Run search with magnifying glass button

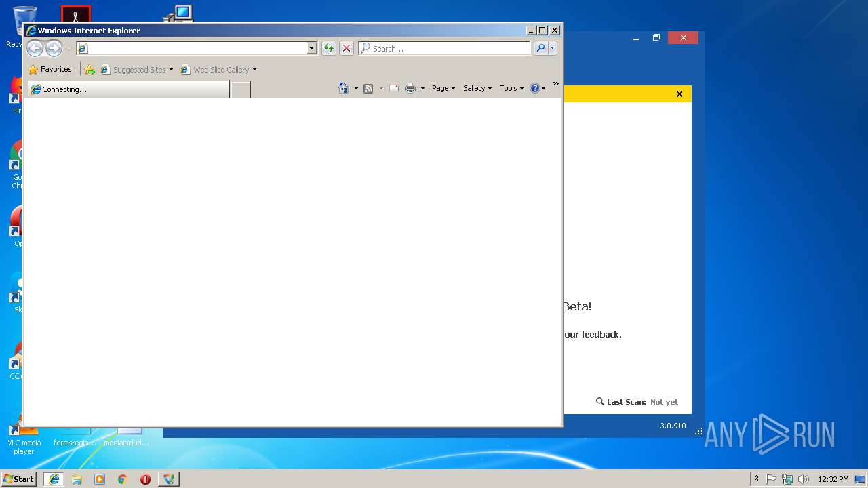(x=540, y=48)
